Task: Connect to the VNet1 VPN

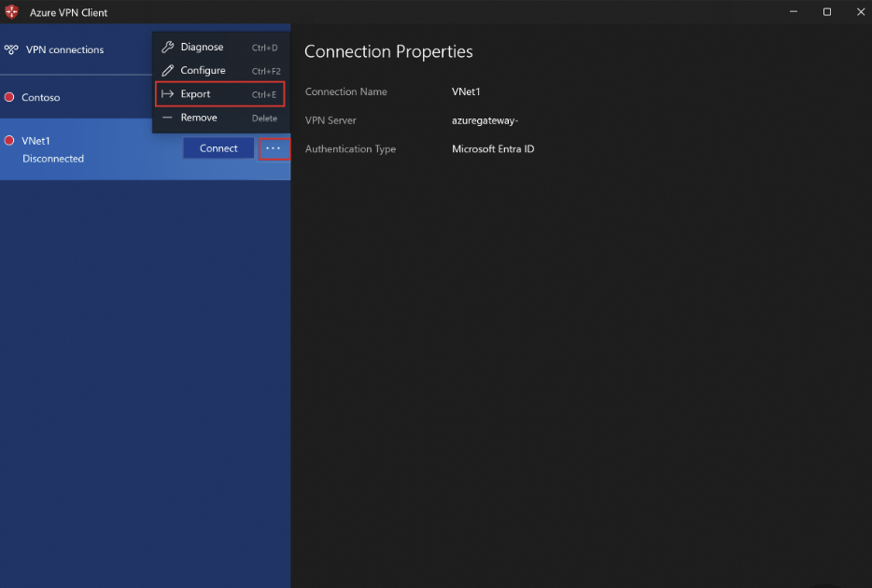Action: 218,148
